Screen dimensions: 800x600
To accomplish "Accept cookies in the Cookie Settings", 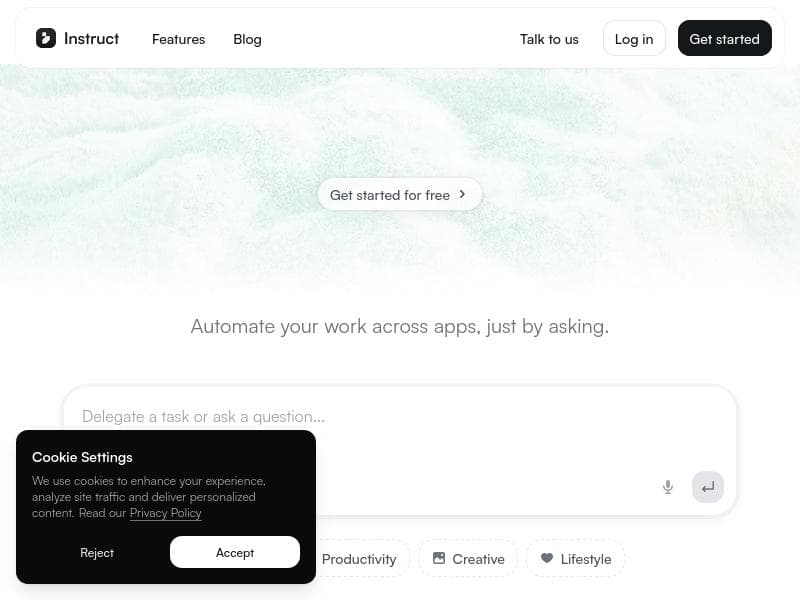I will (x=235, y=552).
